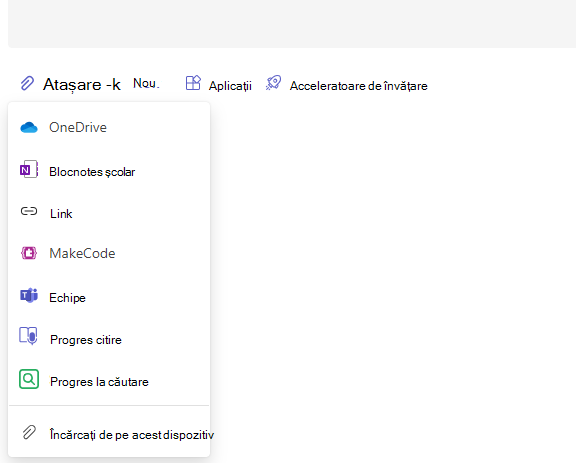Viewport: 576px width, 463px height.
Task: Click the green search progress icon
Action: pyautogui.click(x=29, y=379)
